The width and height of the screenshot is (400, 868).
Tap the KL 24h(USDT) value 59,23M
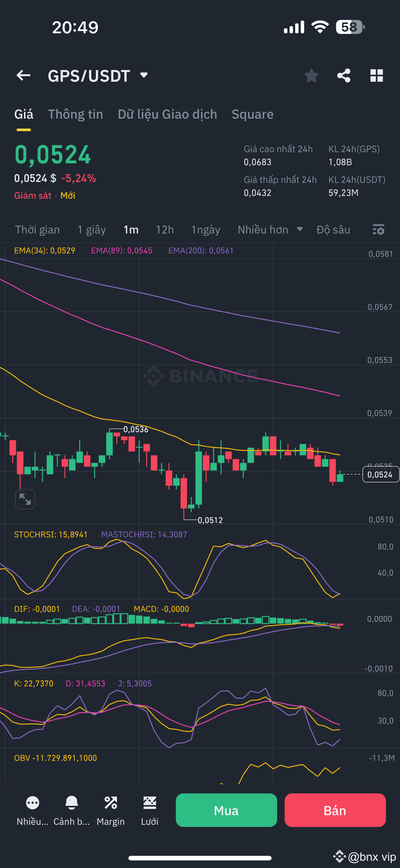(x=343, y=192)
